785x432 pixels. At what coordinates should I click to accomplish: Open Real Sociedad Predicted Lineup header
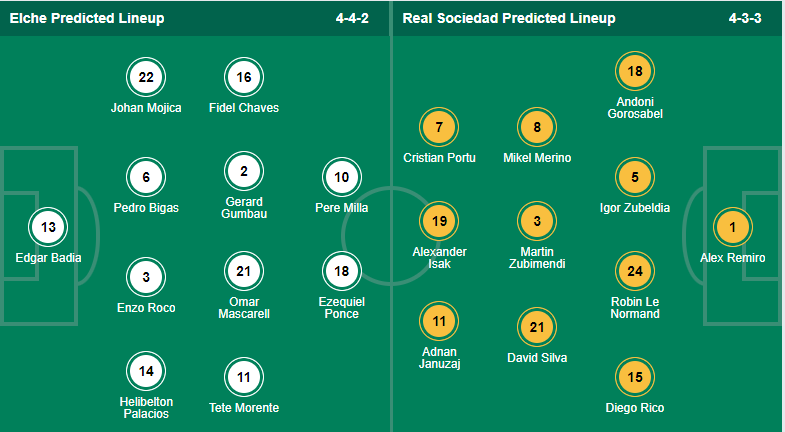point(509,19)
